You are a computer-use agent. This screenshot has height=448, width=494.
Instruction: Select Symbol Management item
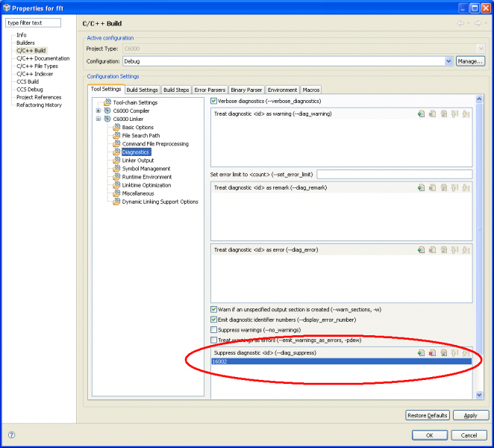146,169
